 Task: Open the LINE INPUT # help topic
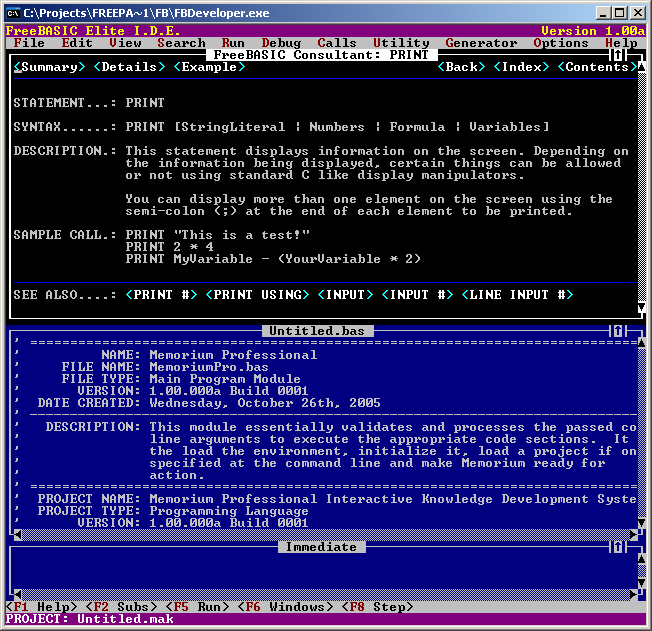tap(517, 295)
